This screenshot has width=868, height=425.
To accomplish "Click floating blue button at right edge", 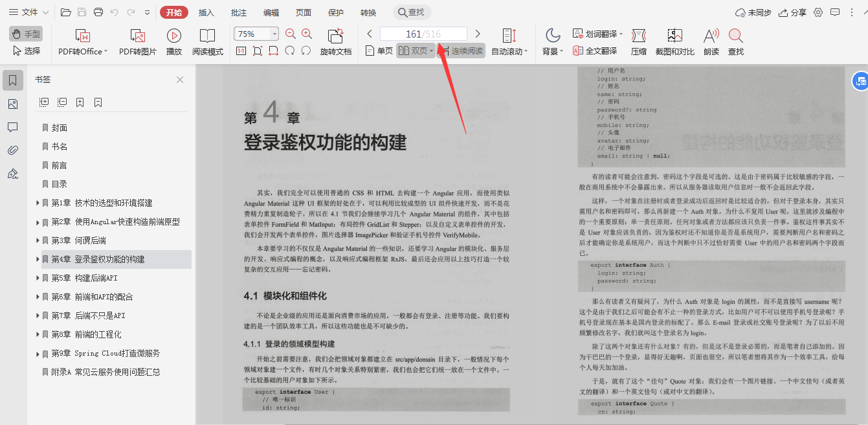I will pos(860,81).
